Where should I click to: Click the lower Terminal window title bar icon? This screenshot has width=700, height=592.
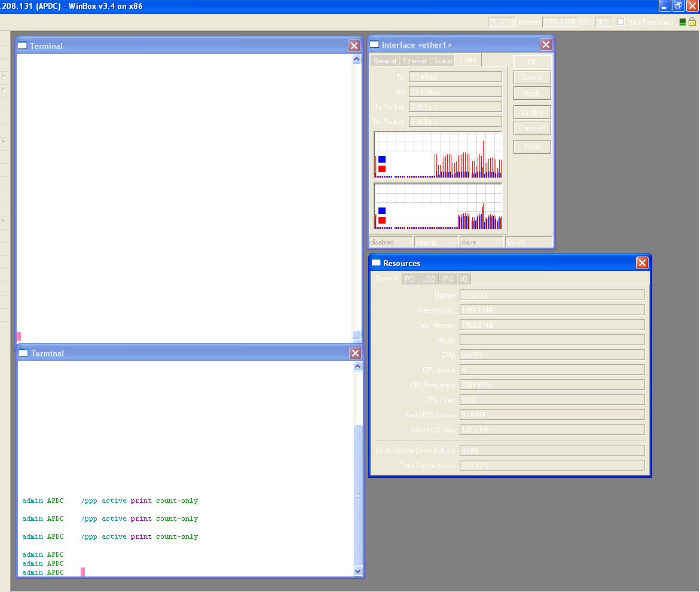click(23, 353)
